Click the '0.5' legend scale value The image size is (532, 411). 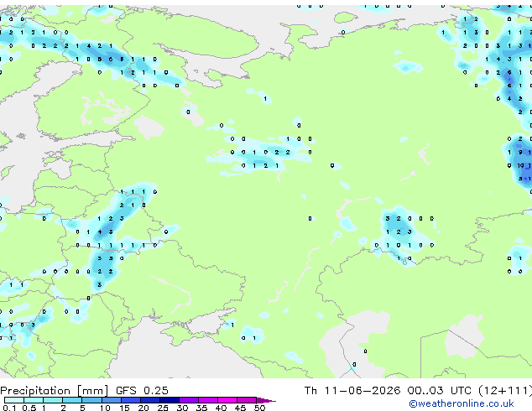[29, 408]
